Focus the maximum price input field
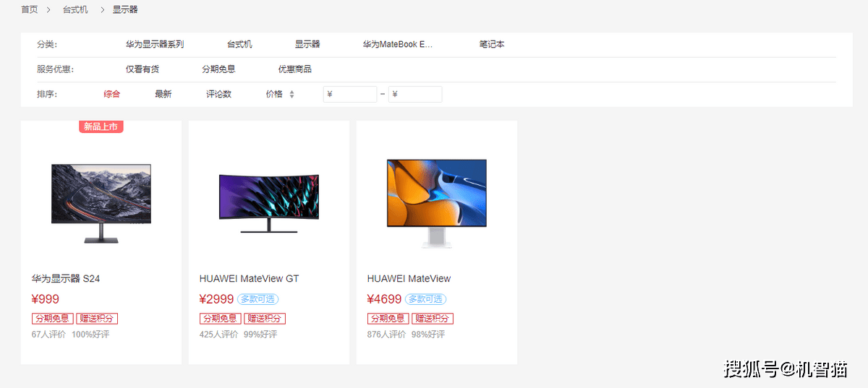Image resolution: width=868 pixels, height=388 pixels. click(x=415, y=94)
